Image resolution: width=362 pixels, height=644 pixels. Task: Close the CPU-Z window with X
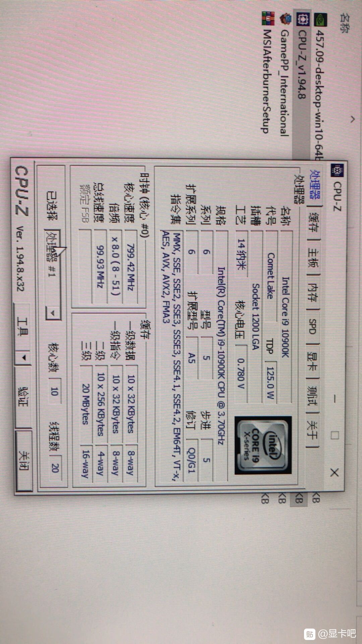pyautogui.click(x=335, y=473)
